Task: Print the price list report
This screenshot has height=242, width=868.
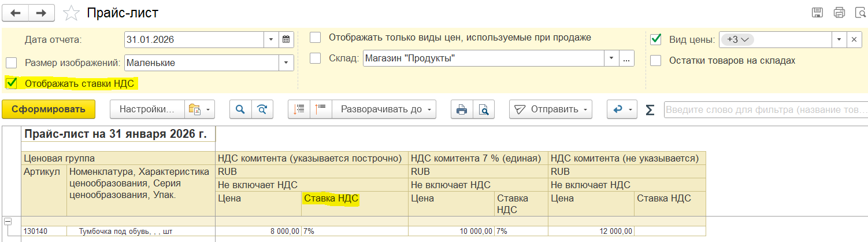Action: click(461, 109)
